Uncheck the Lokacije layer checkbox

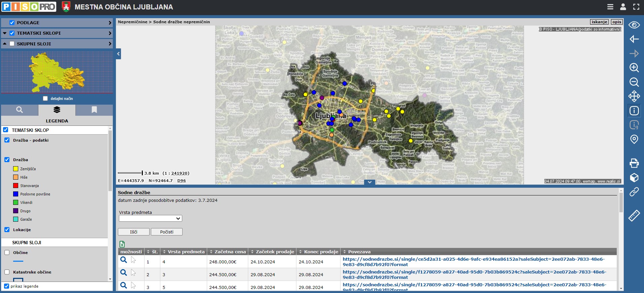7,230
